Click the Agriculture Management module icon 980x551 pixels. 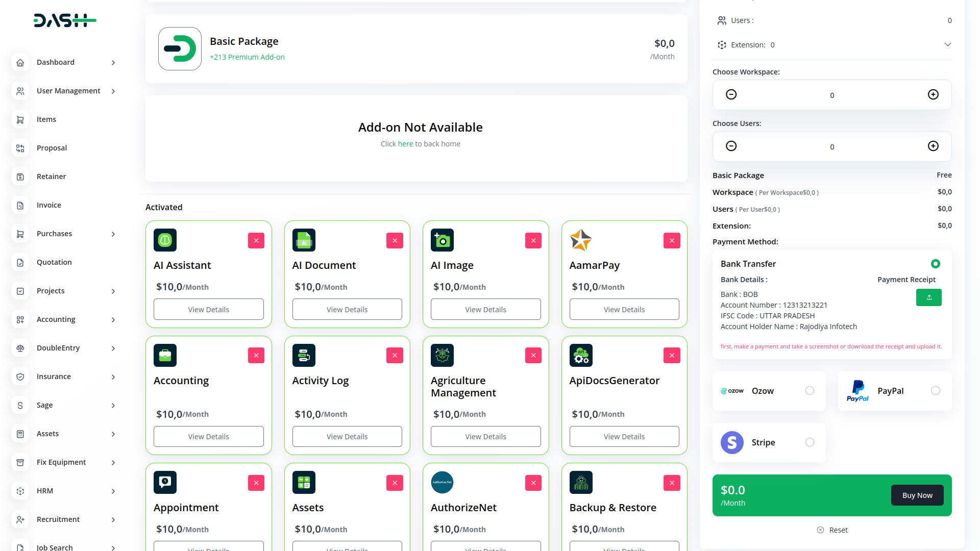tap(442, 356)
